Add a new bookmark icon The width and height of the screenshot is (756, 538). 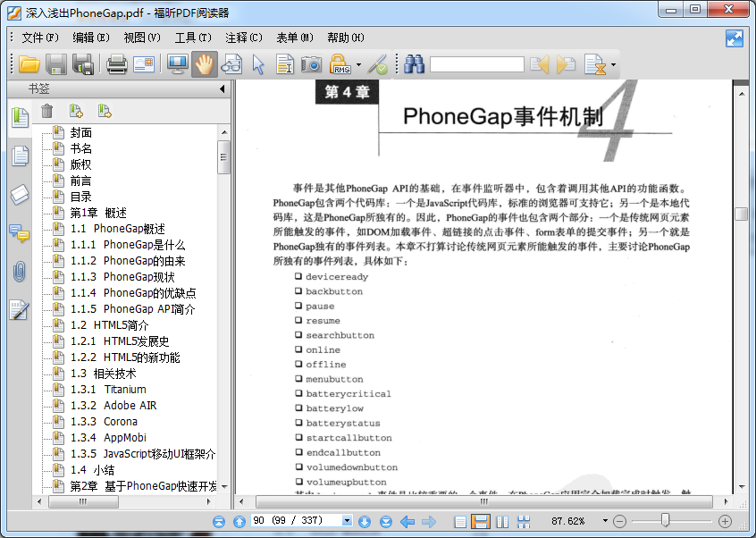pyautogui.click(x=76, y=111)
